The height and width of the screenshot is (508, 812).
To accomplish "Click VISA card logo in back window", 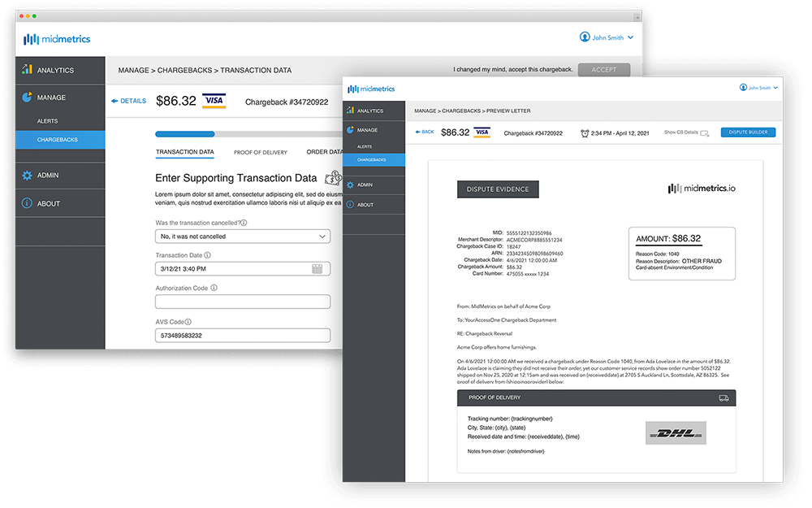I will click(x=214, y=101).
